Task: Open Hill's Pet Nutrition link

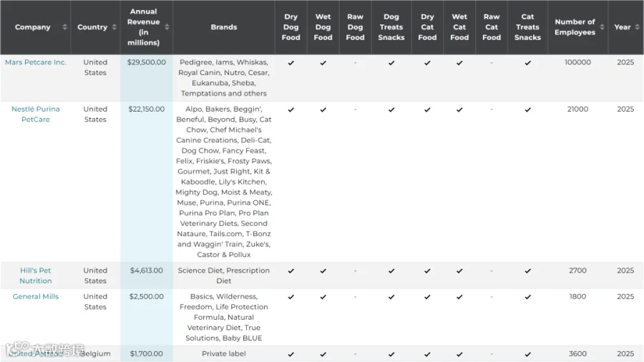Action: click(36, 276)
